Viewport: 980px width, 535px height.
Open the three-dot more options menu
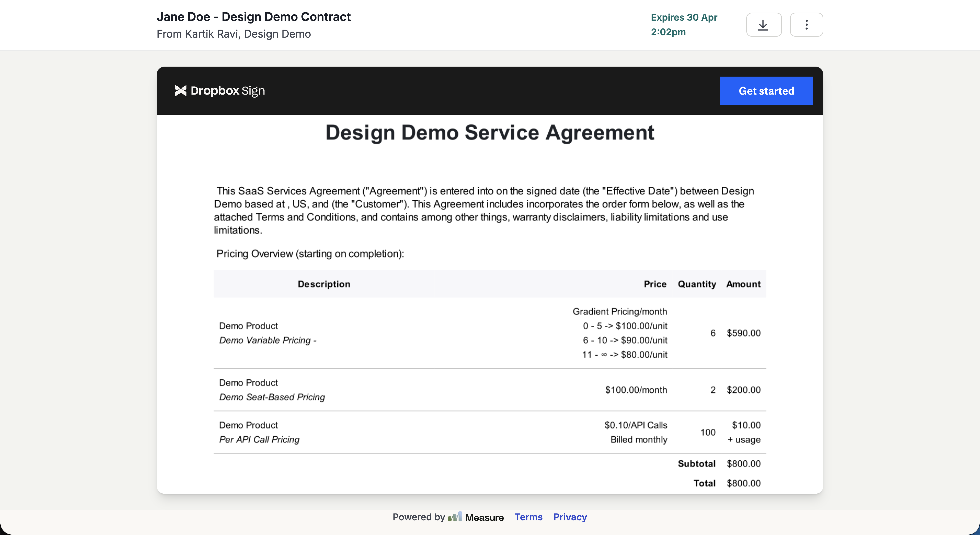point(806,25)
